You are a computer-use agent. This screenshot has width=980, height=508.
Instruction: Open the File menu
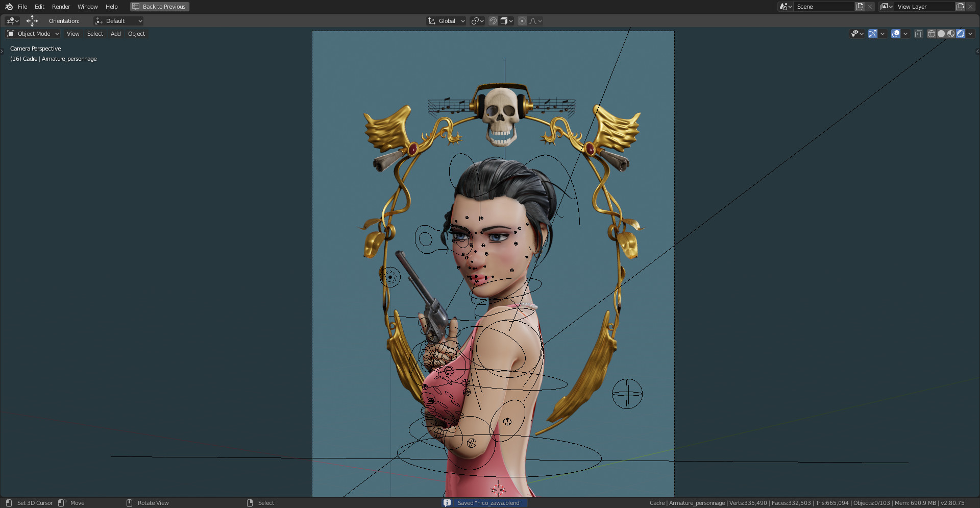pyautogui.click(x=22, y=7)
